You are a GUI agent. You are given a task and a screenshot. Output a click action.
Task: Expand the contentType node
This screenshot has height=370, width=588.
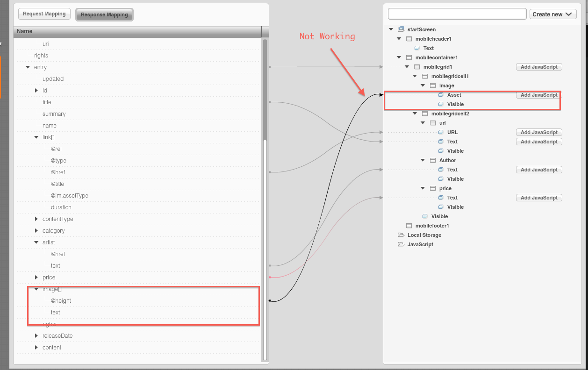tap(36, 219)
